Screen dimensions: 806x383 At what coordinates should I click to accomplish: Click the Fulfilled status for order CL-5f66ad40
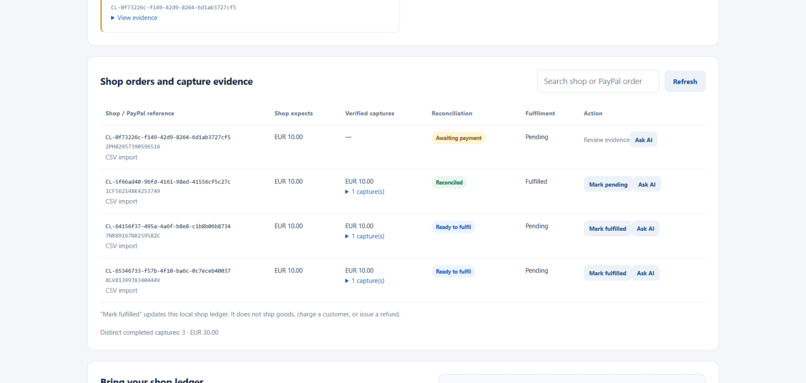(x=536, y=181)
